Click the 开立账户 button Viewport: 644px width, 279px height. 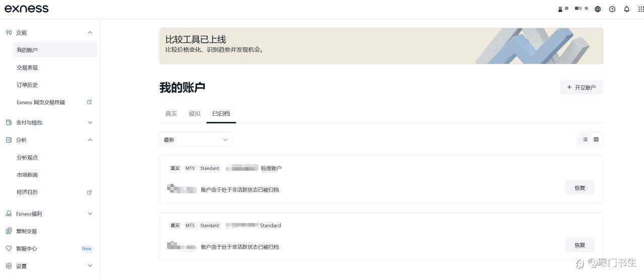tap(582, 87)
